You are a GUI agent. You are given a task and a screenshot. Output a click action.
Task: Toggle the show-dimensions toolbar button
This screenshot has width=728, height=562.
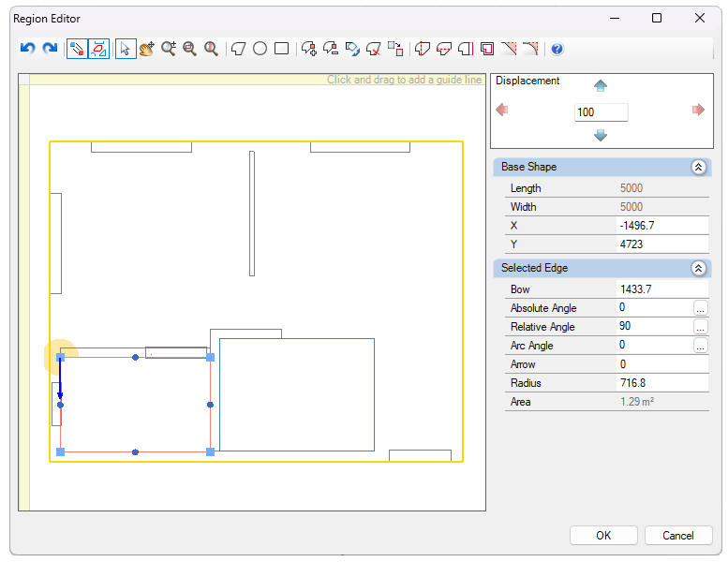(99, 49)
